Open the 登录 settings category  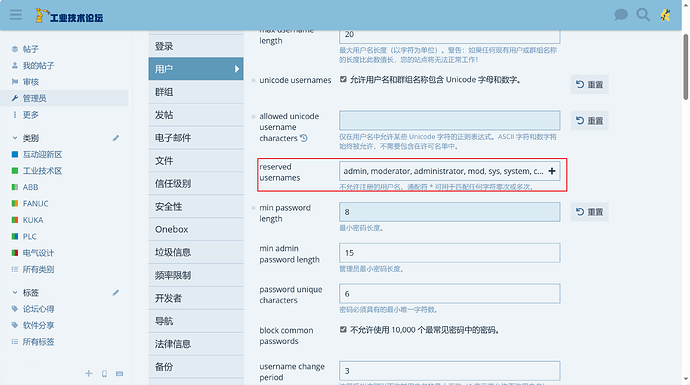196,46
